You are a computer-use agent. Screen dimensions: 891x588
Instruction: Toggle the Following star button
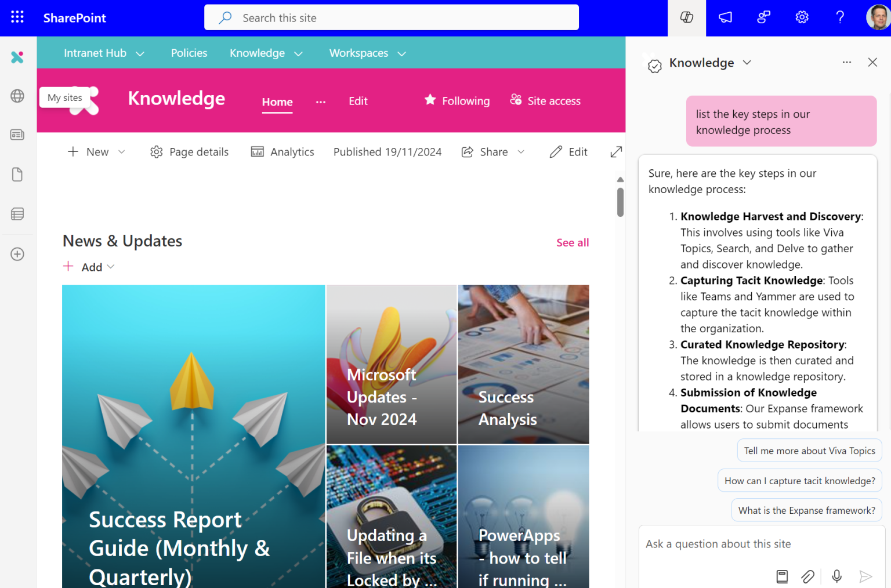[457, 100]
